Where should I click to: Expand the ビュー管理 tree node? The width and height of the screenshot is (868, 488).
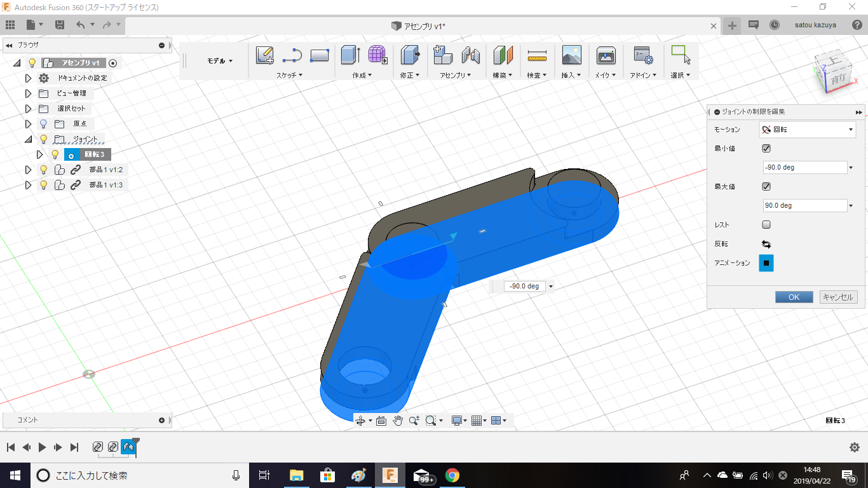coord(28,93)
